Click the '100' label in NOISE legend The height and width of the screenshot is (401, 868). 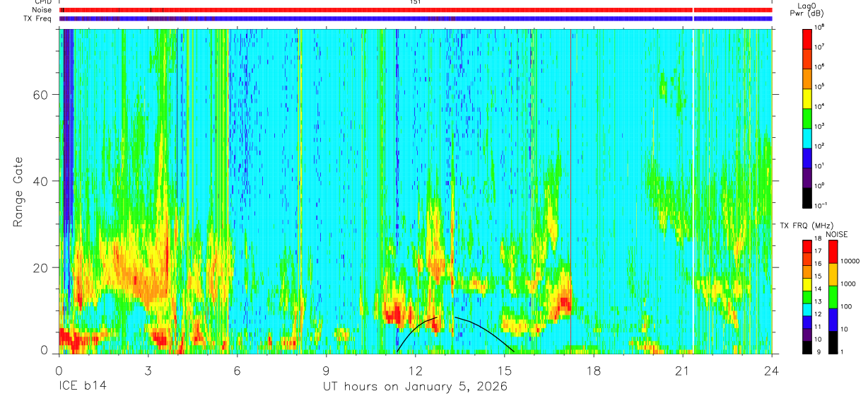point(846,306)
